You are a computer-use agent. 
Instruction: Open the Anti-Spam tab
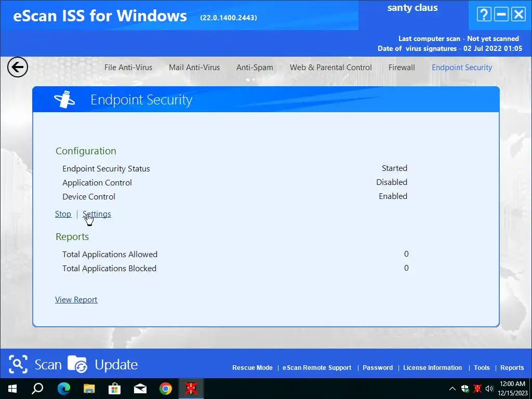(x=255, y=68)
